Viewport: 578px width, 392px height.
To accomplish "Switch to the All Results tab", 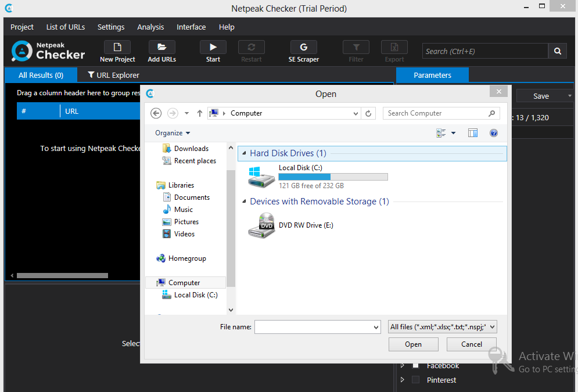I will (41, 75).
